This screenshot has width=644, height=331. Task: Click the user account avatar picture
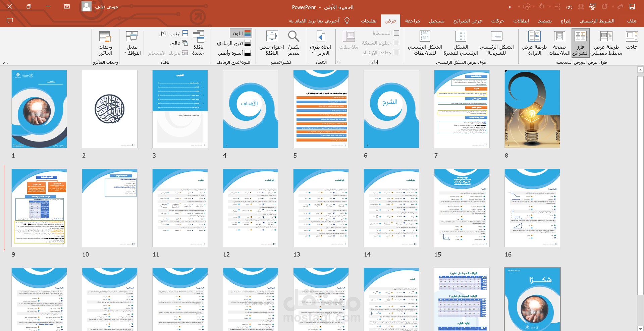click(x=87, y=7)
